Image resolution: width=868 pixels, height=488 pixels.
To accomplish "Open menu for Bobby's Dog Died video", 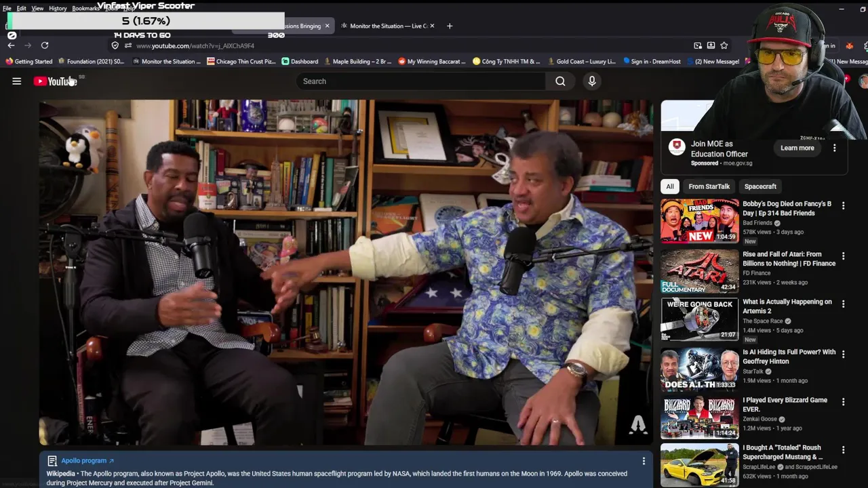I will click(844, 205).
